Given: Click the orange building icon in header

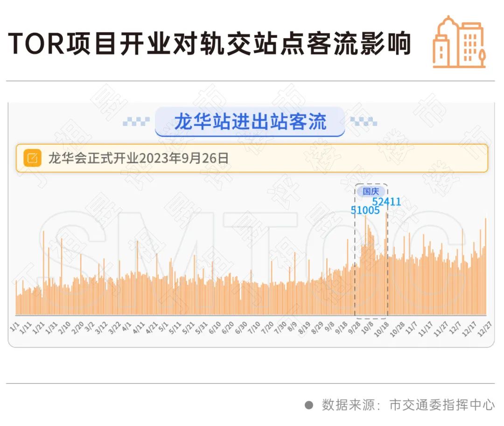Looking at the screenshot, I should click(x=459, y=42).
